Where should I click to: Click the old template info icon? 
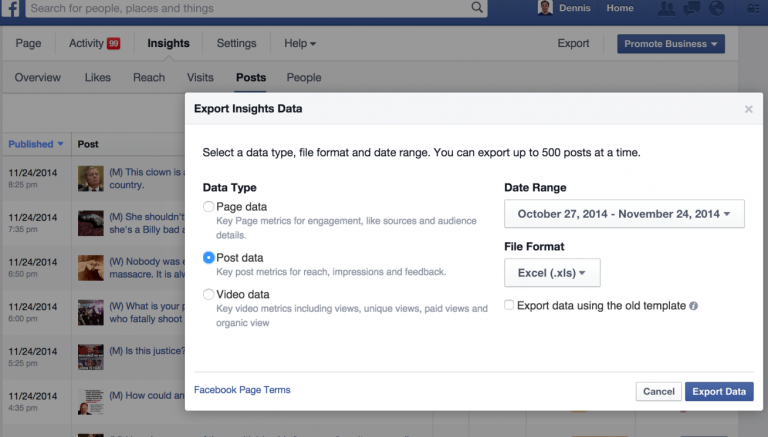(x=693, y=306)
